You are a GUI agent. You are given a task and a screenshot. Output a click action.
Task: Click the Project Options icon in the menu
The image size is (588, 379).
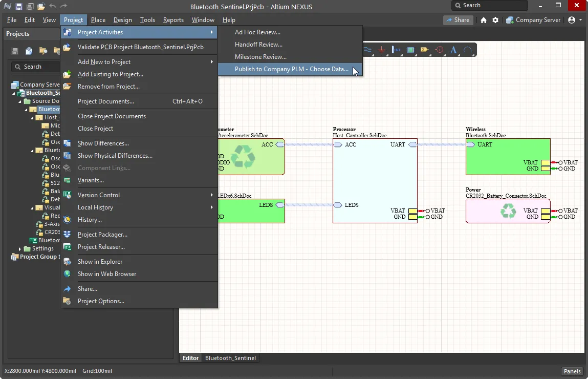click(x=67, y=301)
